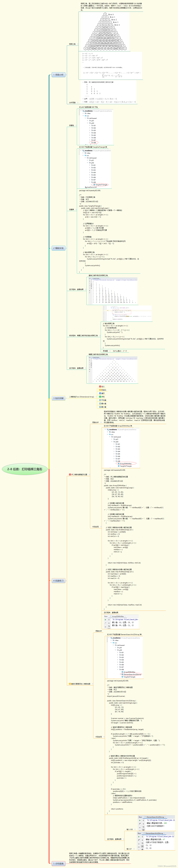Collapse the 1 思路分析 topic toggle
This screenshot has width=178, height=868.
click(66, 75)
